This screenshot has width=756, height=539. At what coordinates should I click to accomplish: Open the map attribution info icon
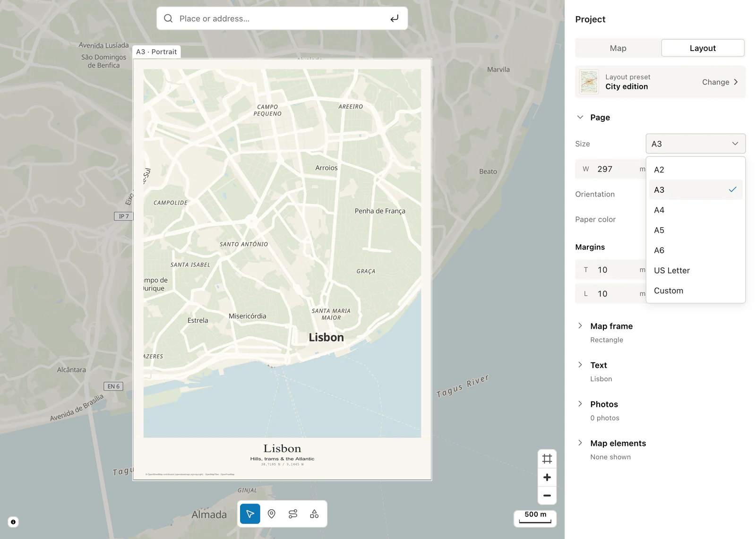13,522
